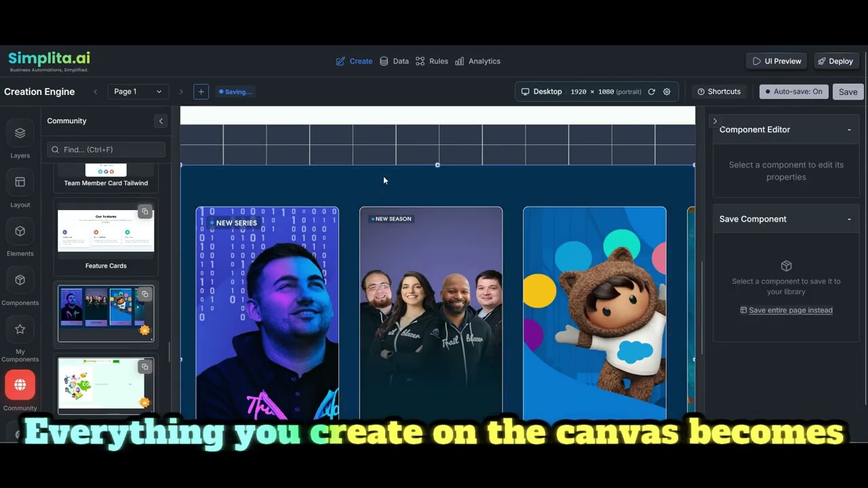
Task: Open the Layout panel icon
Action: click(20, 182)
